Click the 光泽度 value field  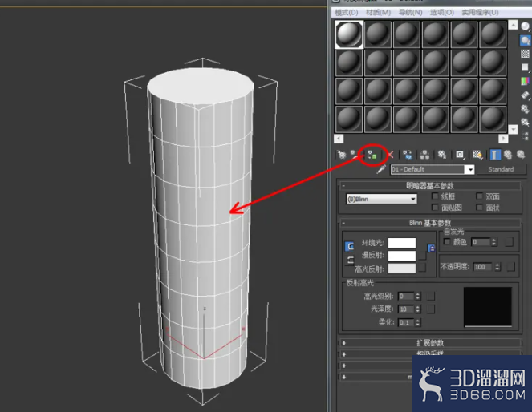pos(406,309)
